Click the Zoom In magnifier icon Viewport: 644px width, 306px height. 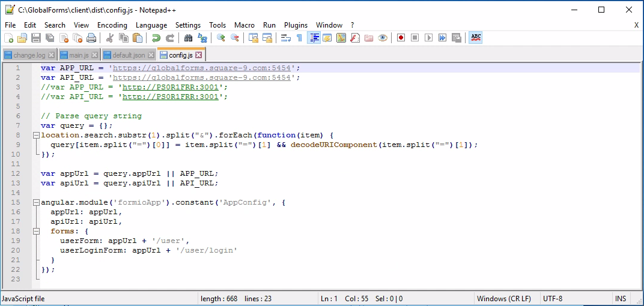tap(221, 38)
